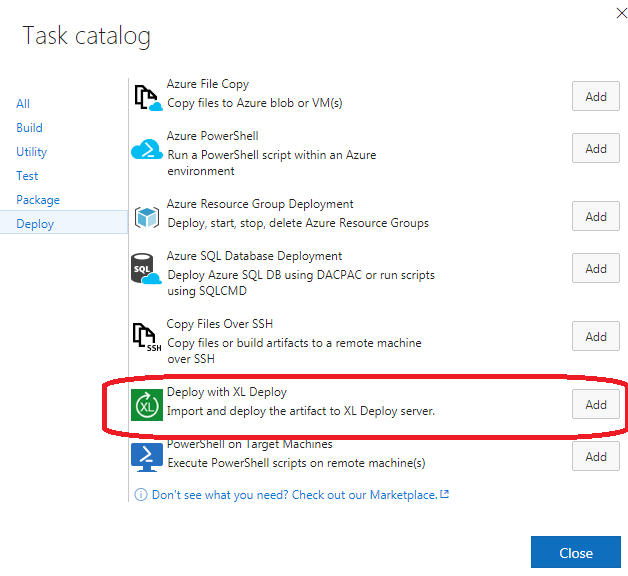628x576 pixels.
Task: Add the Deploy with XL Deploy task
Action: click(596, 404)
